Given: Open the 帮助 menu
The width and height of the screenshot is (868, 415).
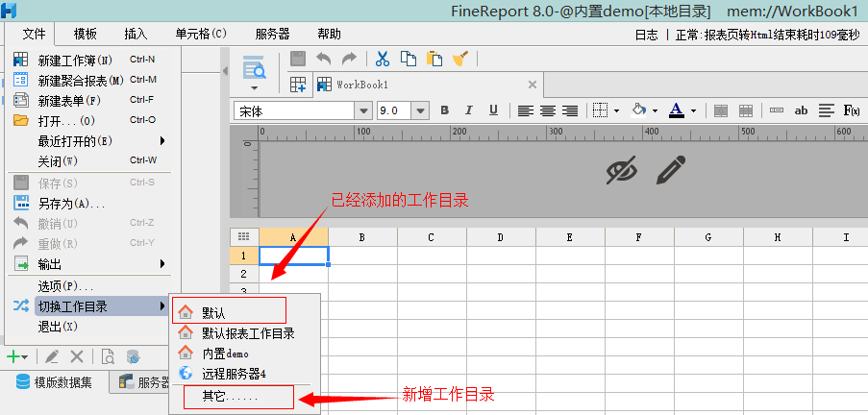Looking at the screenshot, I should tap(330, 35).
